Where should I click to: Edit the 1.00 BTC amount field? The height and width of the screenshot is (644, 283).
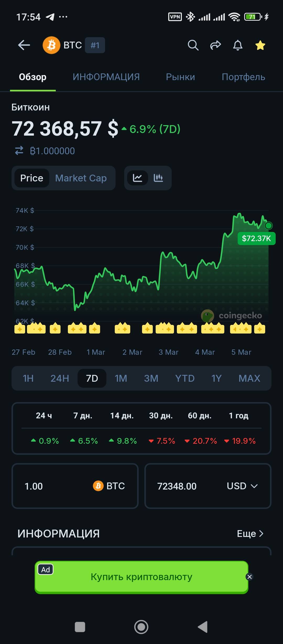point(52,486)
